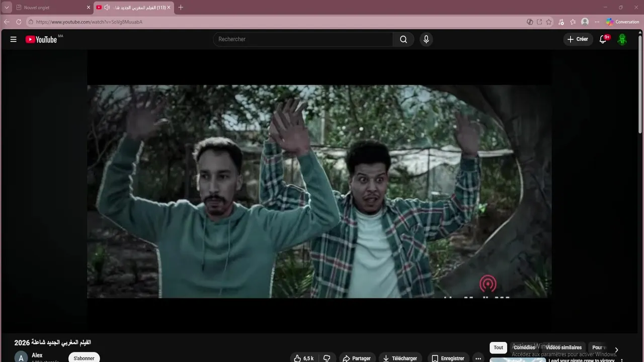Viewport: 644px width, 362px height.
Task: Mute the YouTube tab via speaker icon
Action: [x=107, y=8]
